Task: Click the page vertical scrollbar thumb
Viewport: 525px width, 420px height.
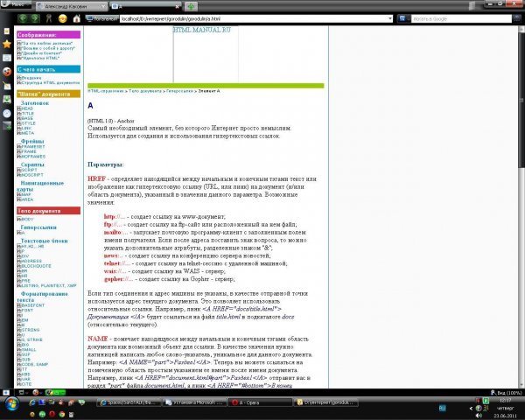Action: point(521,101)
